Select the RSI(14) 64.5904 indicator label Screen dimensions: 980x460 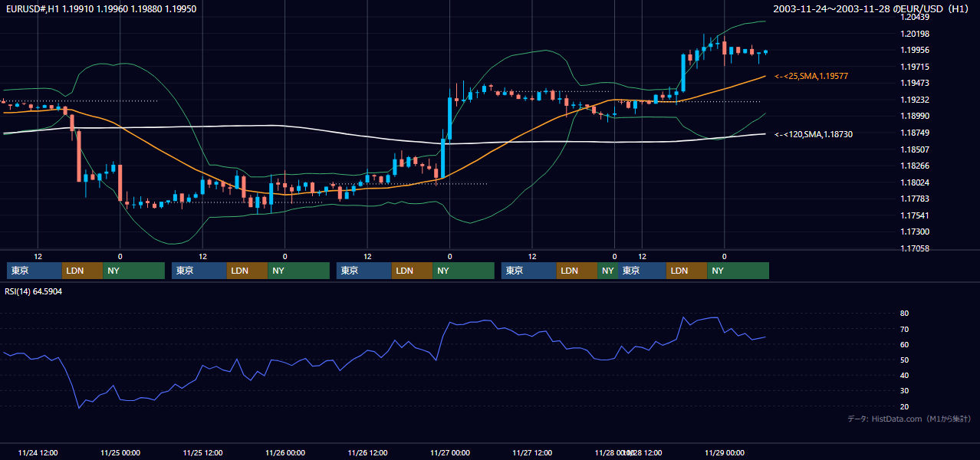[x=34, y=291]
